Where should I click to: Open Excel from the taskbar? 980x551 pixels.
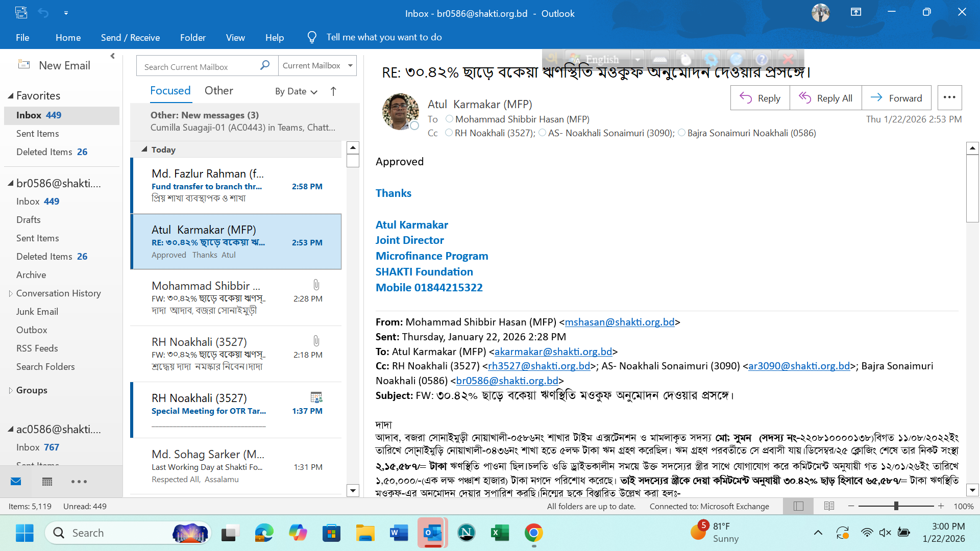[x=500, y=533]
